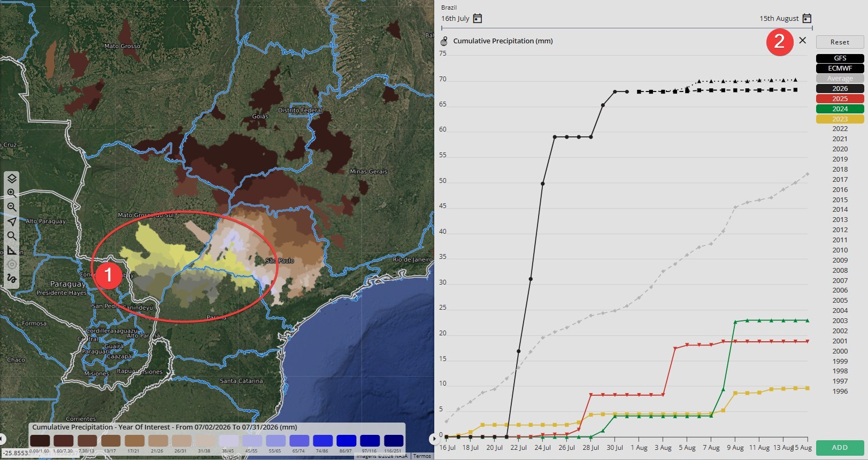Open the 15th August end date calendar
The width and height of the screenshot is (868, 460).
[807, 19]
